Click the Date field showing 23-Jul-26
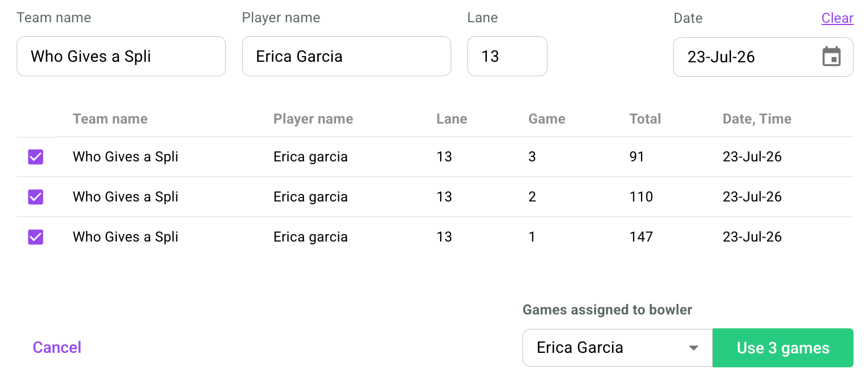Viewport: 868px width, 379px height. (x=763, y=57)
